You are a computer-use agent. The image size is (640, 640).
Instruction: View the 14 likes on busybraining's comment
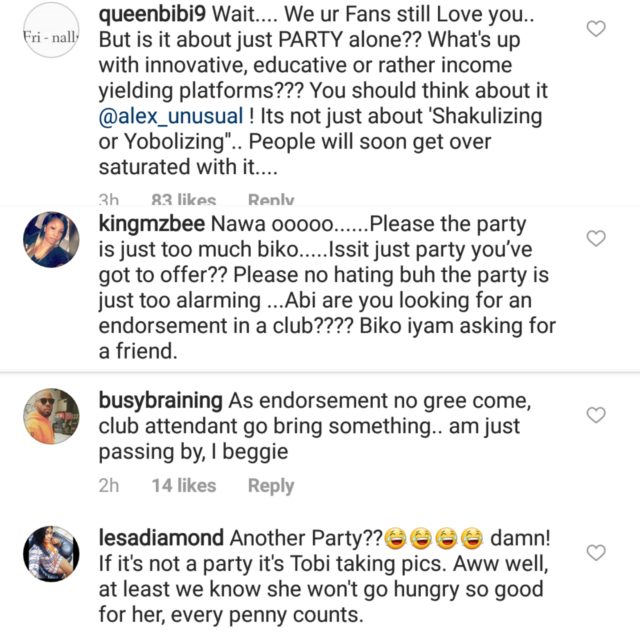[x=184, y=485]
